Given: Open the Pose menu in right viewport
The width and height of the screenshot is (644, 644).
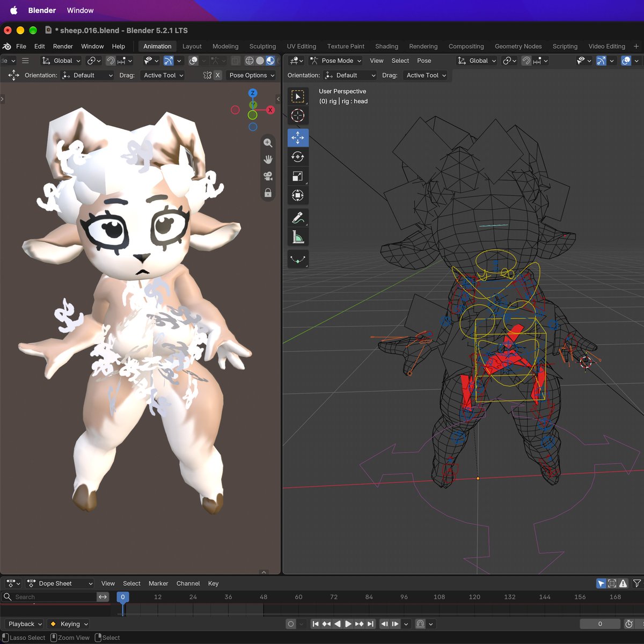Looking at the screenshot, I should click(424, 61).
